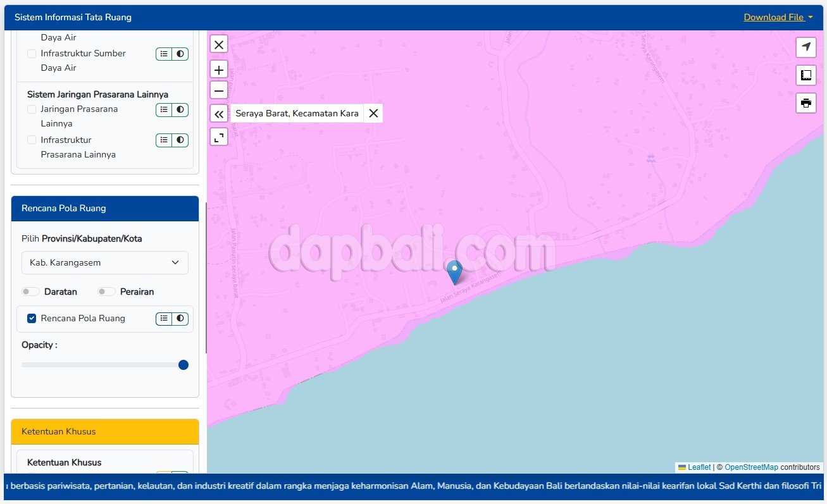Clear the Seraya Barat search text
The height and width of the screenshot is (504, 827).
[373, 113]
